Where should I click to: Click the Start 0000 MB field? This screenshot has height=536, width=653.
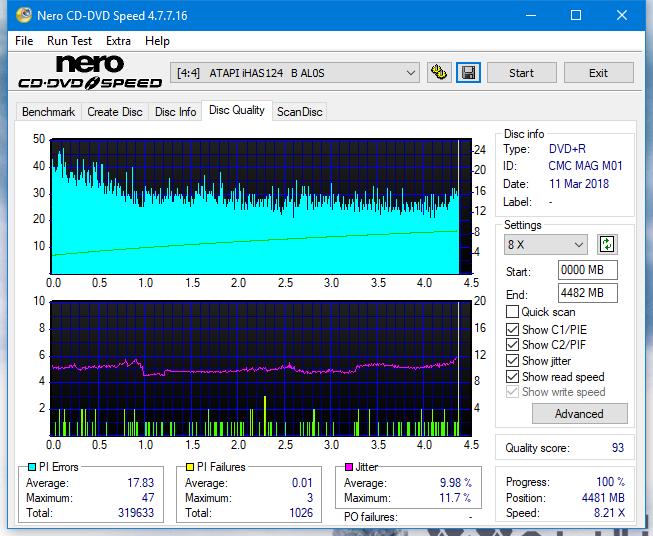[588, 270]
